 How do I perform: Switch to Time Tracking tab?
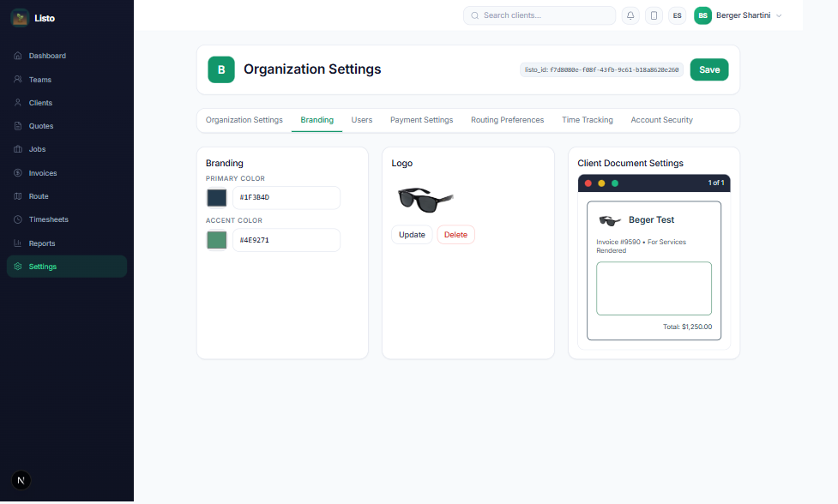pos(588,120)
